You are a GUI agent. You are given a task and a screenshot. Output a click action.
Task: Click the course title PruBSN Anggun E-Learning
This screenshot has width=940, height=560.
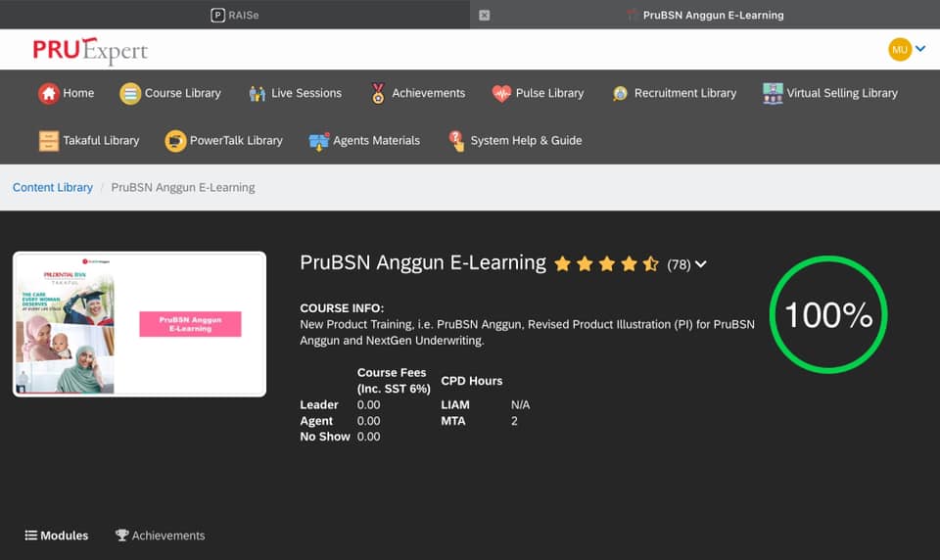click(x=423, y=262)
